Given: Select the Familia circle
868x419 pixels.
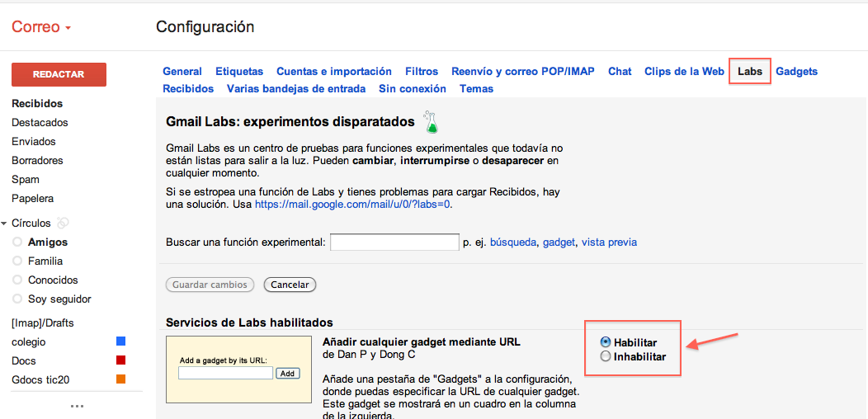Looking at the screenshot, I should click(x=45, y=261).
